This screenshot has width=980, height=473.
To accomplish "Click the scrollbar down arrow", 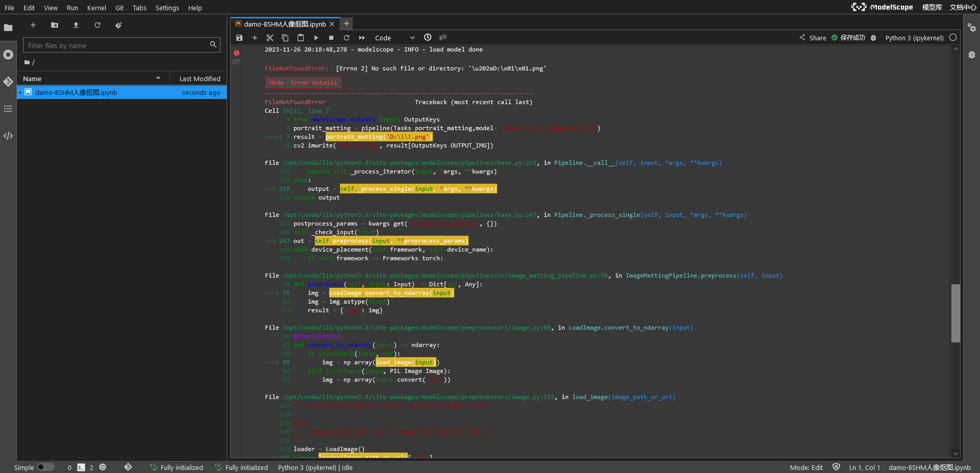I will 955,453.
